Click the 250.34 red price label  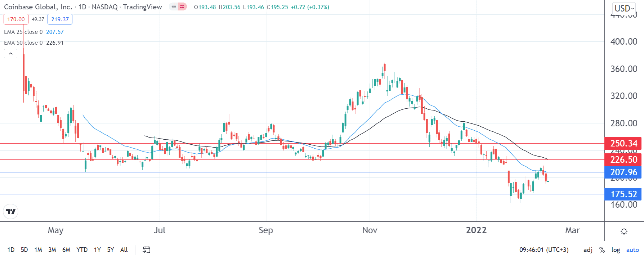coord(624,143)
